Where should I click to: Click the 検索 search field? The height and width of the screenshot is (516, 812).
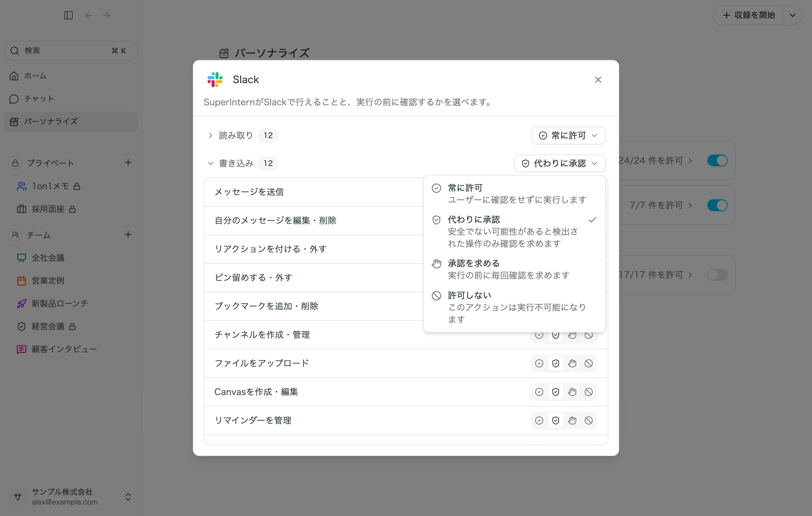(x=71, y=51)
